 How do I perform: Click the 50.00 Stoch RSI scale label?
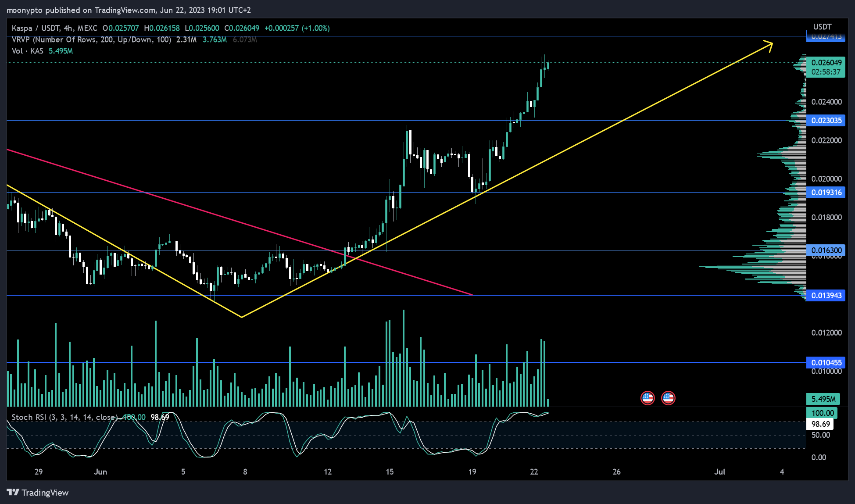point(820,435)
